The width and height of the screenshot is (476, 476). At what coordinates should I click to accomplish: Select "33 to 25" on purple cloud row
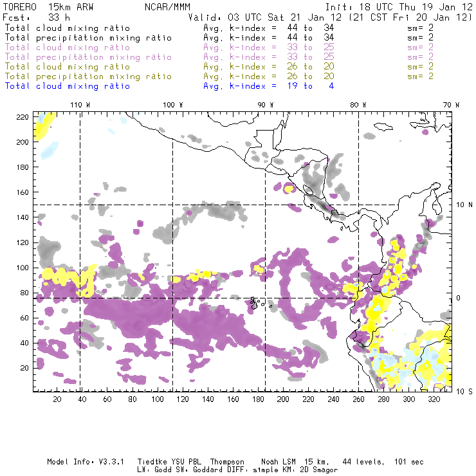[x=311, y=48]
